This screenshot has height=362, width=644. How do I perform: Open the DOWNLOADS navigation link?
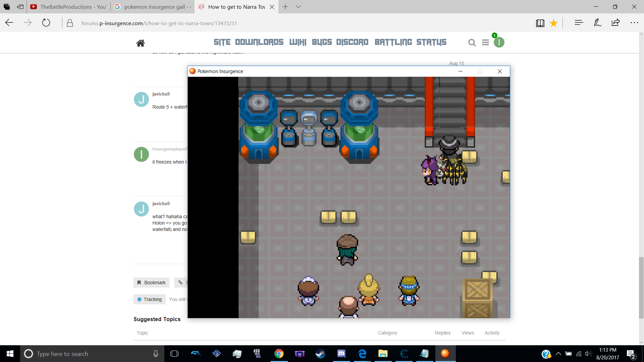tap(259, 42)
